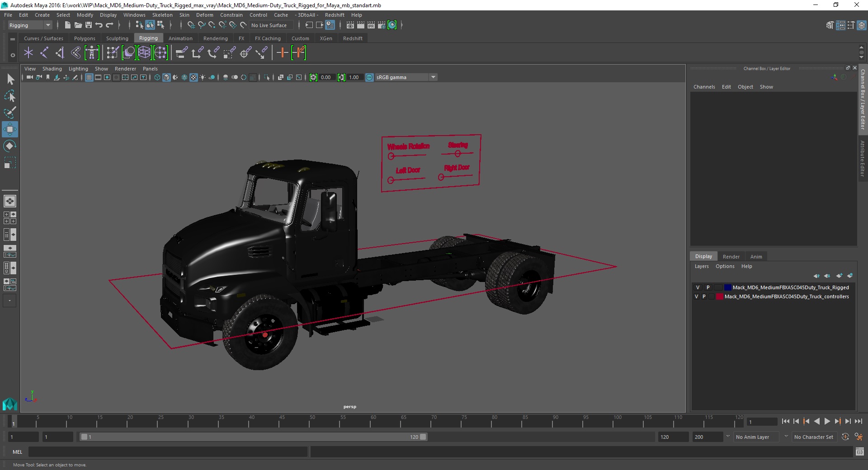Toggle wireframe shading in viewport toolbar
The width and height of the screenshot is (868, 470).
(x=157, y=77)
